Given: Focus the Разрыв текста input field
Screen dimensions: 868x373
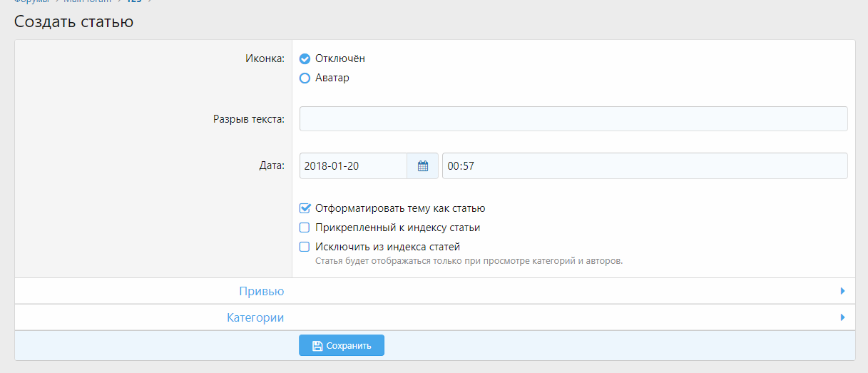Looking at the screenshot, I should pyautogui.click(x=573, y=119).
